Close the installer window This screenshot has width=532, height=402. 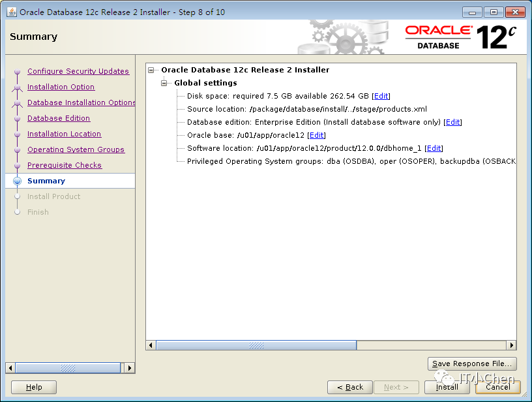coord(515,12)
